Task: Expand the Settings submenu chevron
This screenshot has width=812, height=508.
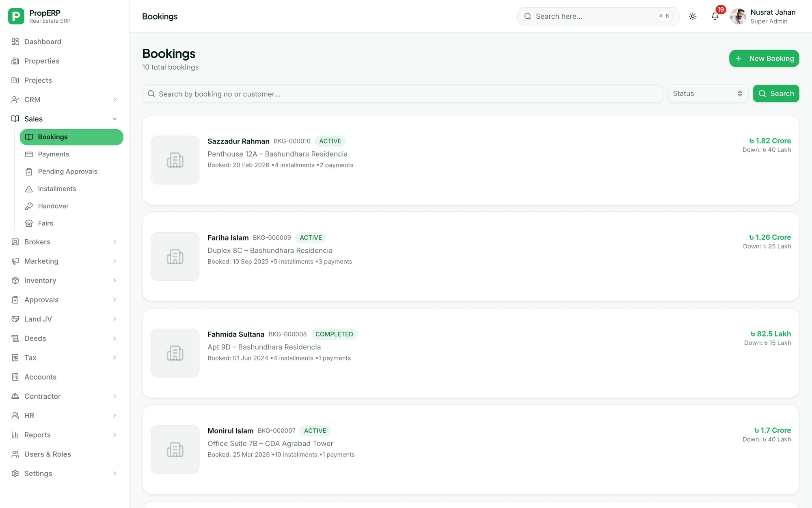Action: [x=114, y=473]
